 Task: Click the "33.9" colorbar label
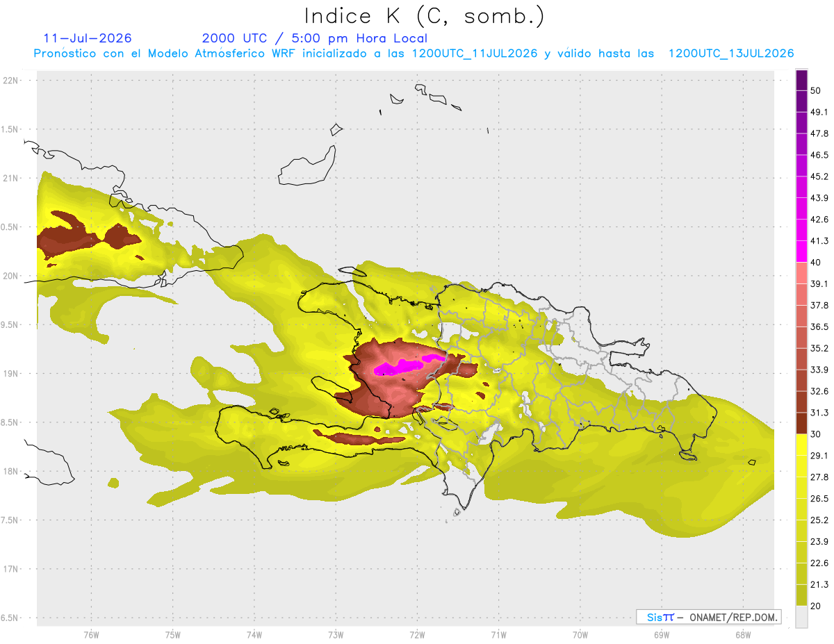tap(819, 370)
